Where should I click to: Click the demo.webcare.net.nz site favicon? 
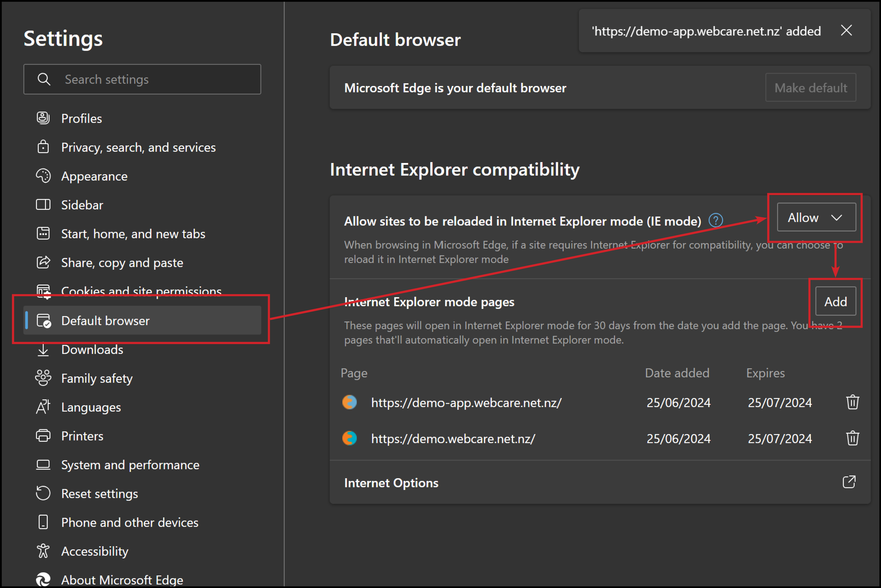(350, 438)
